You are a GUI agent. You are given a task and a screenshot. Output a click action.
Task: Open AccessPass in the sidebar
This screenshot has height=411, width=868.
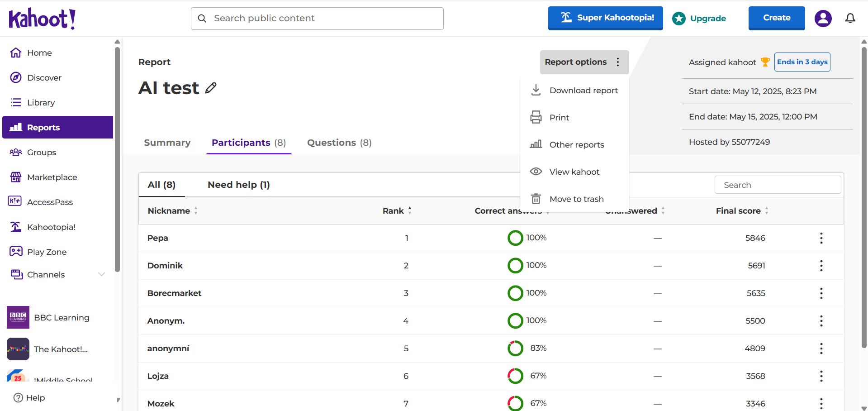click(x=50, y=202)
